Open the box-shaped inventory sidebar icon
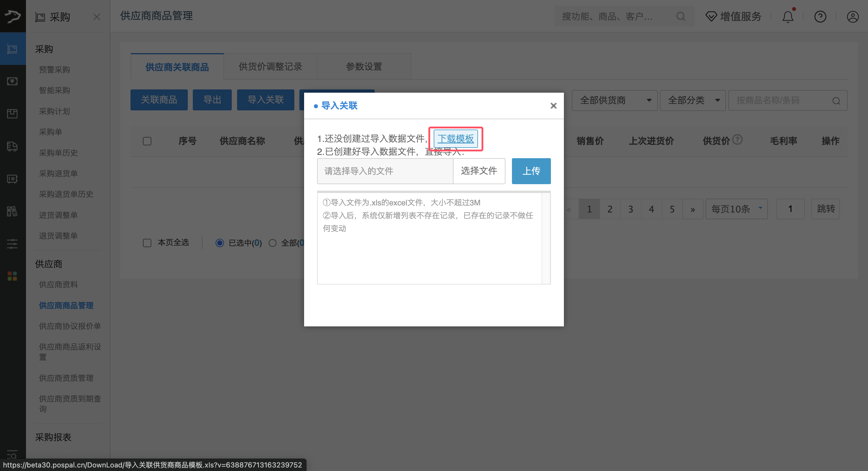This screenshot has height=471, width=868. click(x=12, y=114)
